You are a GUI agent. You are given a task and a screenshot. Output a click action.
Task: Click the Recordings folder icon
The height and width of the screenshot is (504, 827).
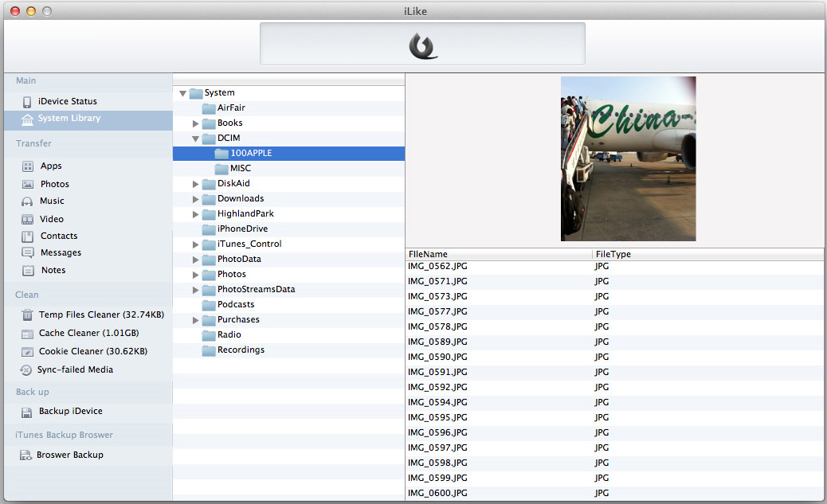(x=209, y=350)
